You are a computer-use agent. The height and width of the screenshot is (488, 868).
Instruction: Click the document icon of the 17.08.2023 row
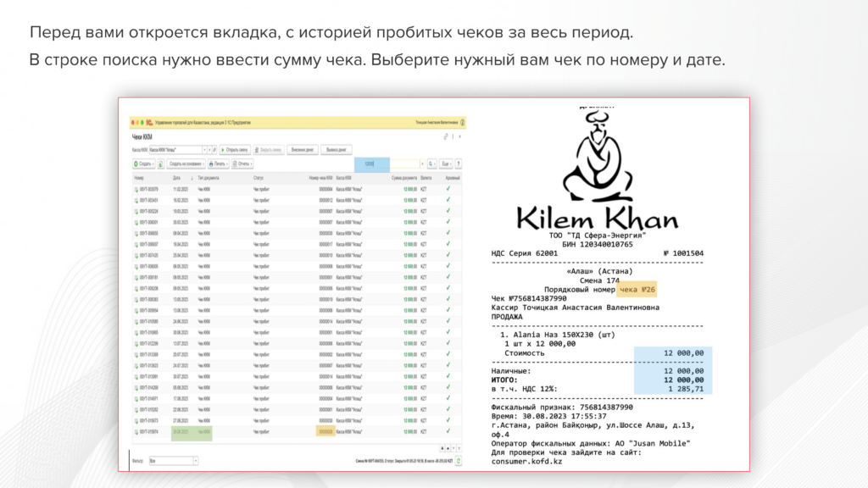(136, 399)
